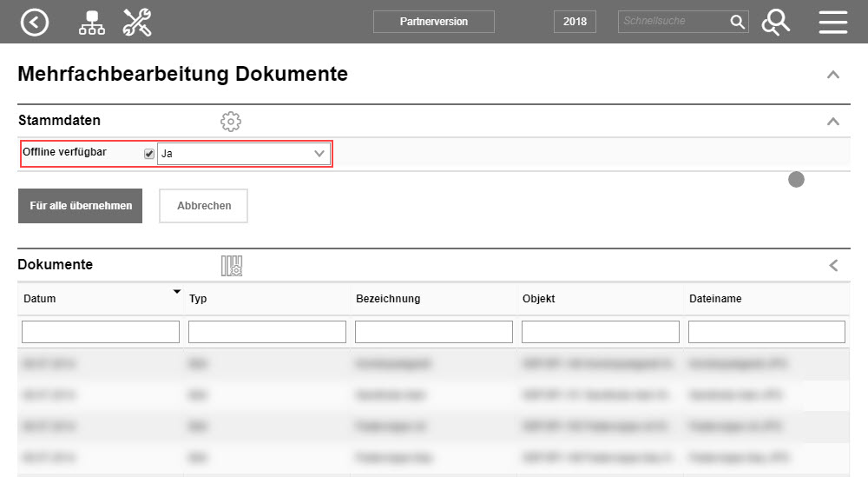Open the Offline verfügbar Ja dropdown
This screenshot has width=868, height=477.
(x=244, y=154)
